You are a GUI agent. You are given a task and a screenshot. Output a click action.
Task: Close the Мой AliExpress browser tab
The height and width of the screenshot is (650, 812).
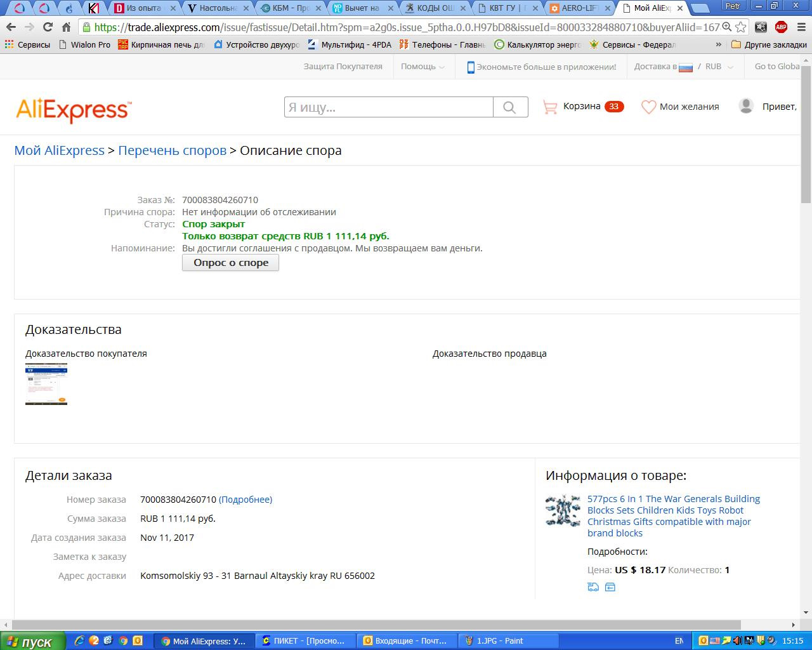click(680, 8)
